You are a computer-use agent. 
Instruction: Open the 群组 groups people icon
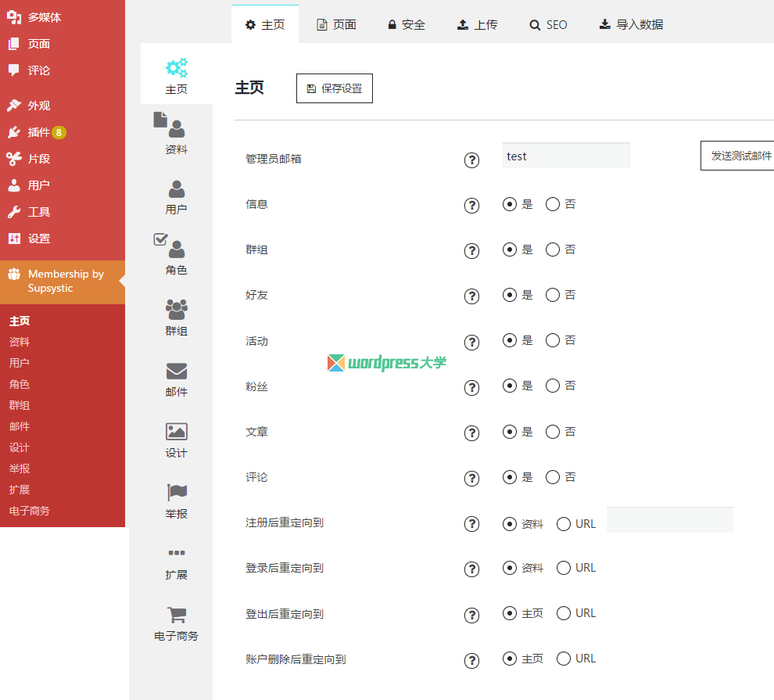coord(176,310)
